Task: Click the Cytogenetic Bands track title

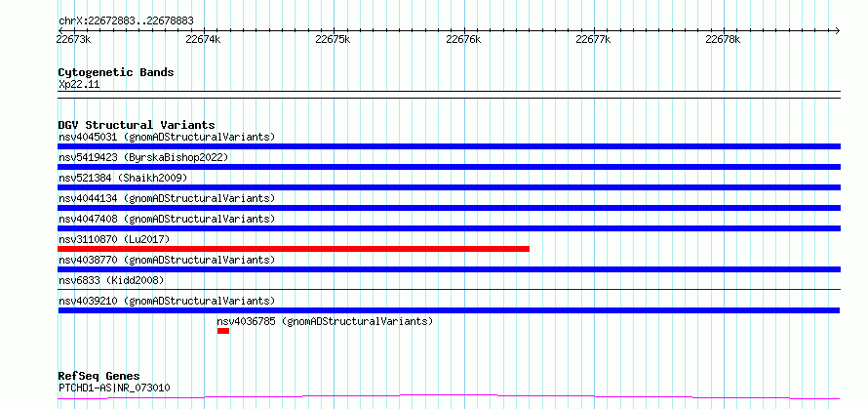Action: point(116,72)
